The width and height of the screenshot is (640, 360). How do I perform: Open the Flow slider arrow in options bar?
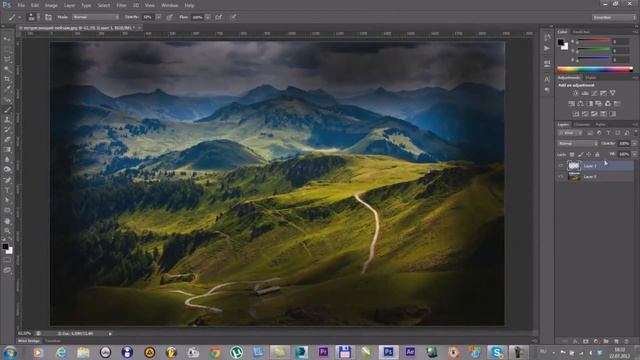pos(208,17)
